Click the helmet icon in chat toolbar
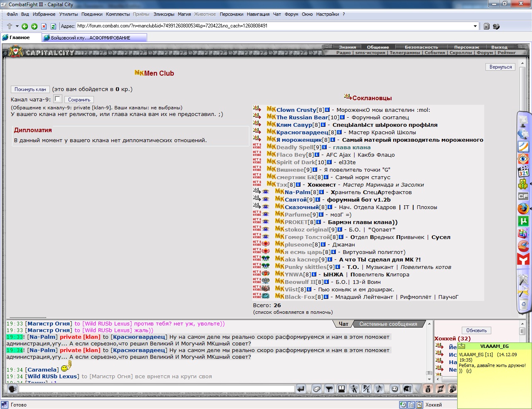 (x=407, y=389)
